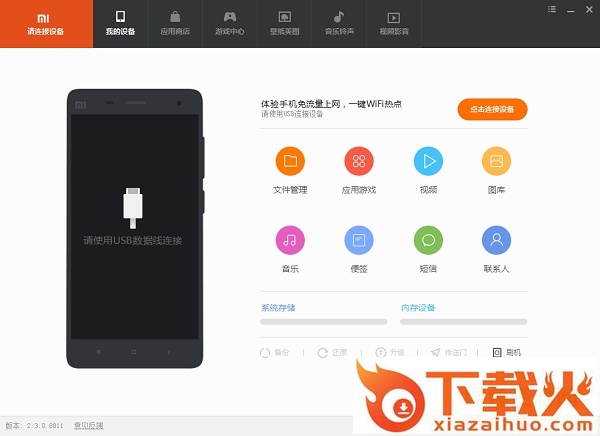Open the 意见反馈 feedback link
The width and height of the screenshot is (600, 436).
click(x=89, y=425)
